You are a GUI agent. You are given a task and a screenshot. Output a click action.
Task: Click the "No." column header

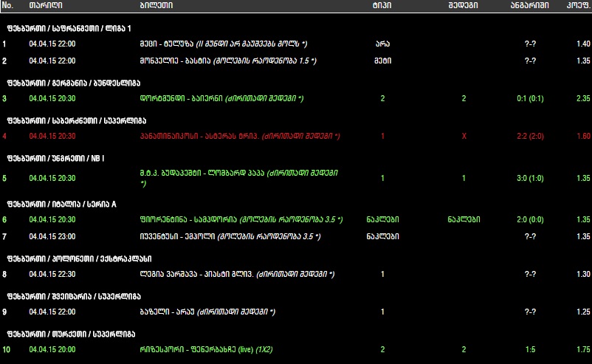tap(7, 5)
